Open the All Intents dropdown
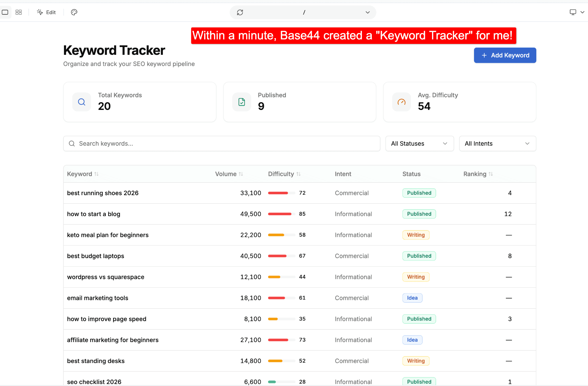 (x=498, y=143)
